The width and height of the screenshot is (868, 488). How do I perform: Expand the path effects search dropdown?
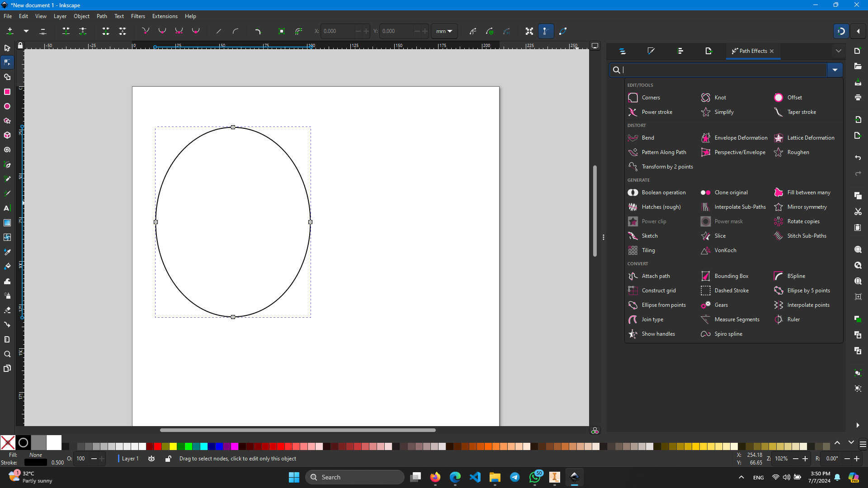835,70
